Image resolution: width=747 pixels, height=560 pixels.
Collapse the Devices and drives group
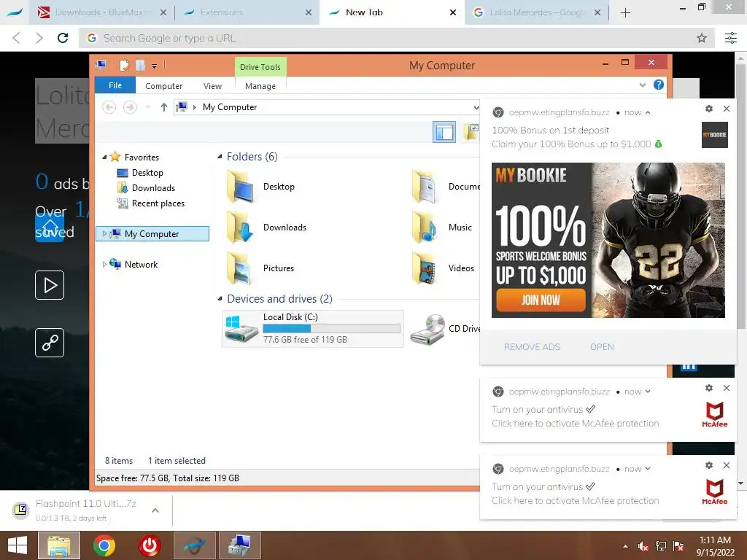click(x=220, y=299)
